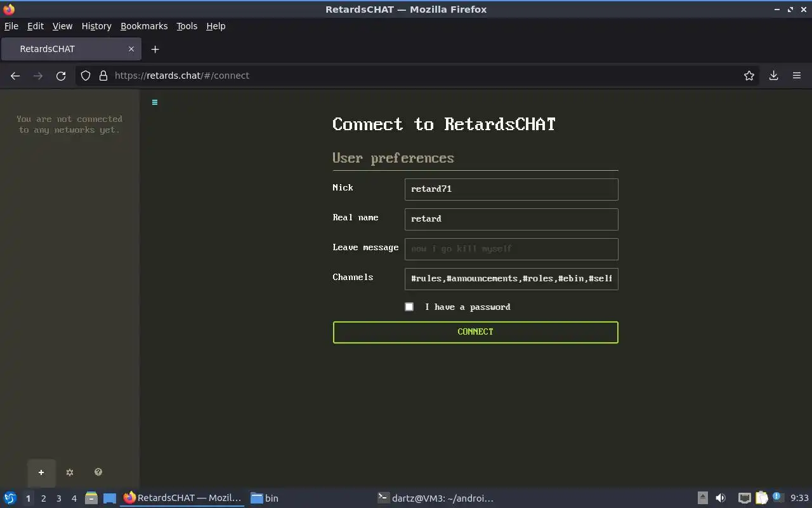Open the View menu
Viewport: 812px width, 508px height.
point(62,26)
